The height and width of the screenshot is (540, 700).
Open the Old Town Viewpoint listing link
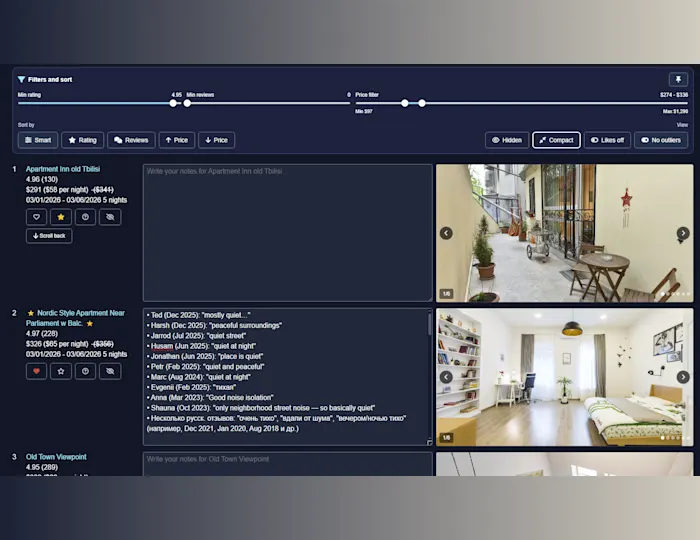coord(56,457)
